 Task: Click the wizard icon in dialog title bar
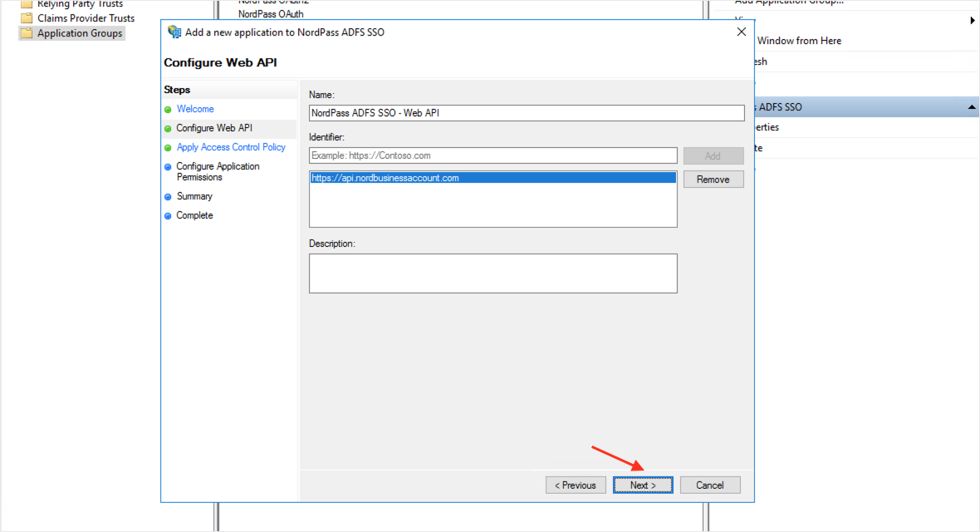point(174,32)
